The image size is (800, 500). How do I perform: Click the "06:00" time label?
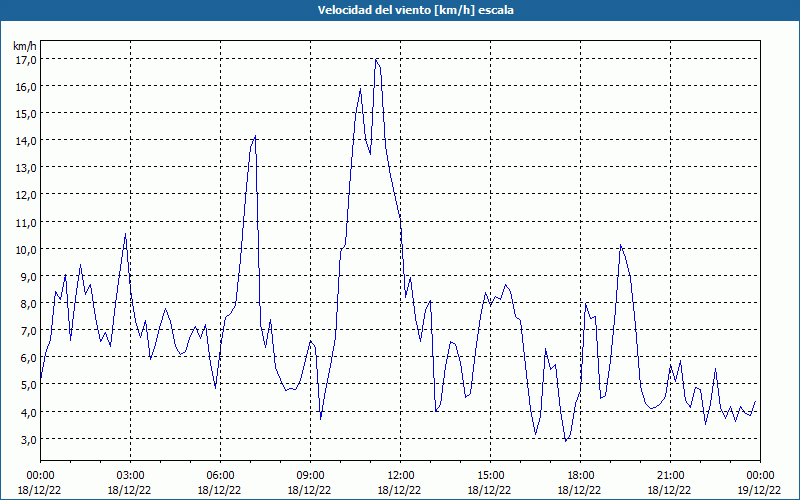tap(220, 476)
